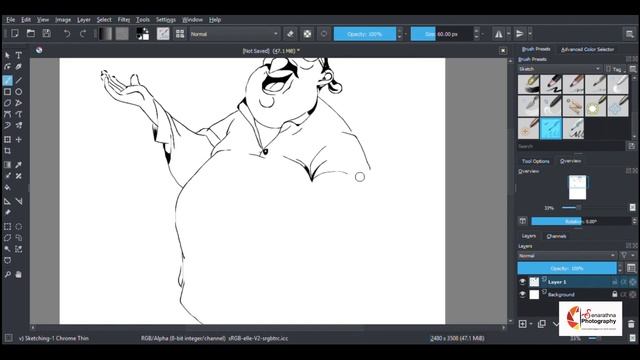Toggle vertical mirror tool
This screenshot has height=360, width=640.
point(520,34)
